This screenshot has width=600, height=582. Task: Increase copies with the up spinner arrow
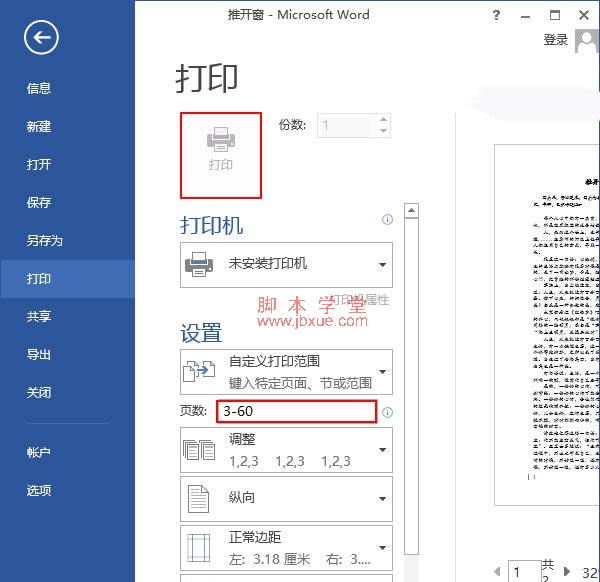click(383, 119)
